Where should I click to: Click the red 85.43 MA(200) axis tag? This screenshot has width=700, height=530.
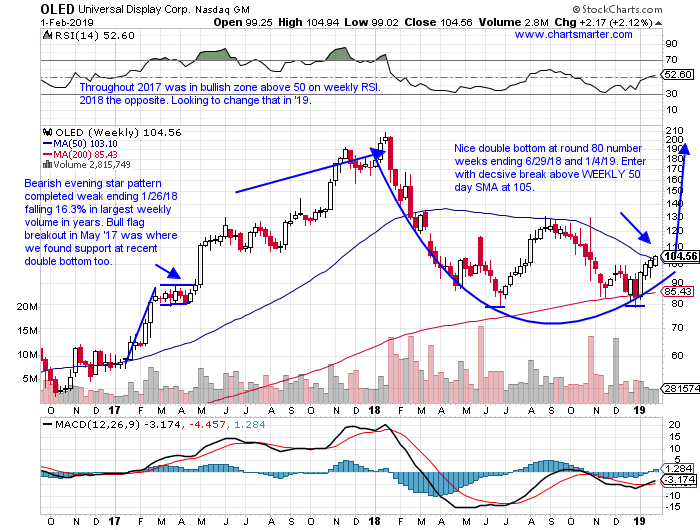[678, 292]
